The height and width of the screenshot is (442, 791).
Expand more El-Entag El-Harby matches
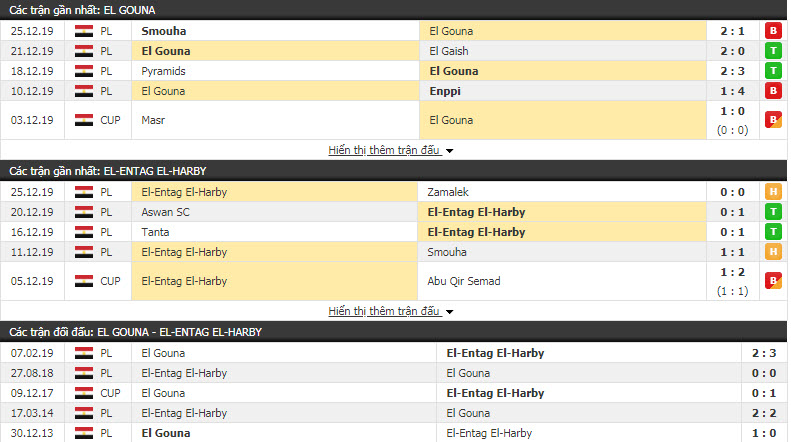[x=384, y=311]
